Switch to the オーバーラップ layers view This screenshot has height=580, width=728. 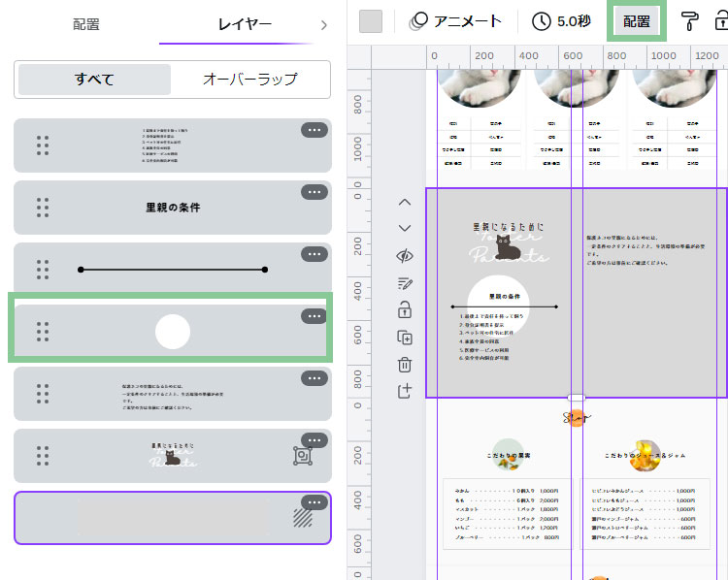click(x=249, y=80)
